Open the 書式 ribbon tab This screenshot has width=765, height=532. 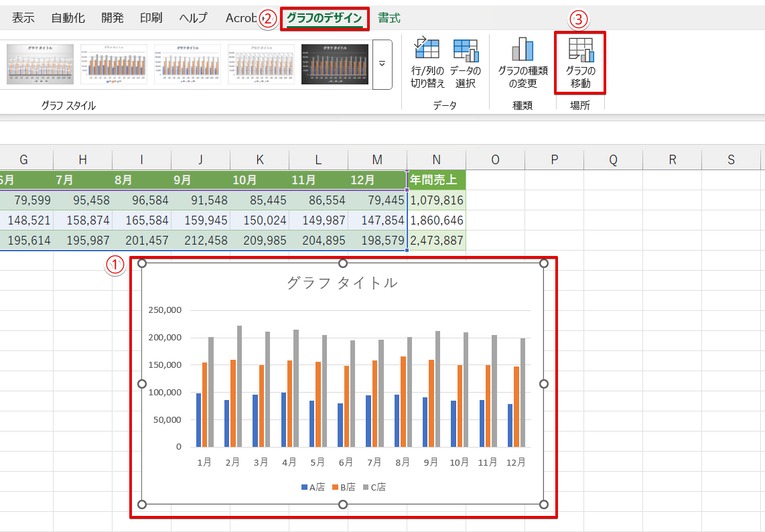(389, 18)
